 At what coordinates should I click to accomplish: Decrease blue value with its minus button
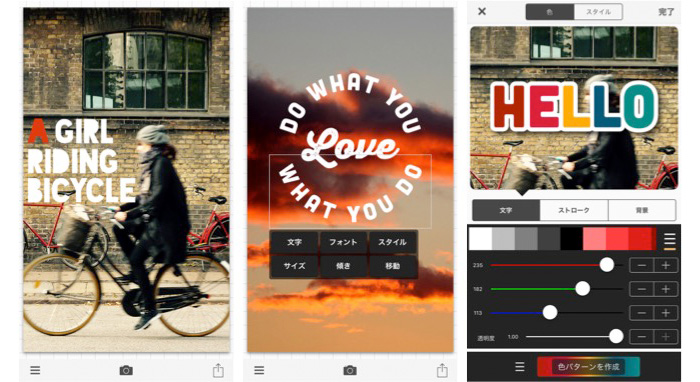(642, 313)
